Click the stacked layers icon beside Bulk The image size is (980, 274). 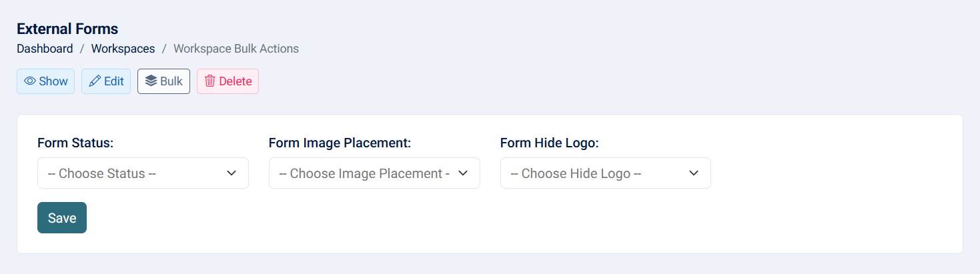(151, 81)
